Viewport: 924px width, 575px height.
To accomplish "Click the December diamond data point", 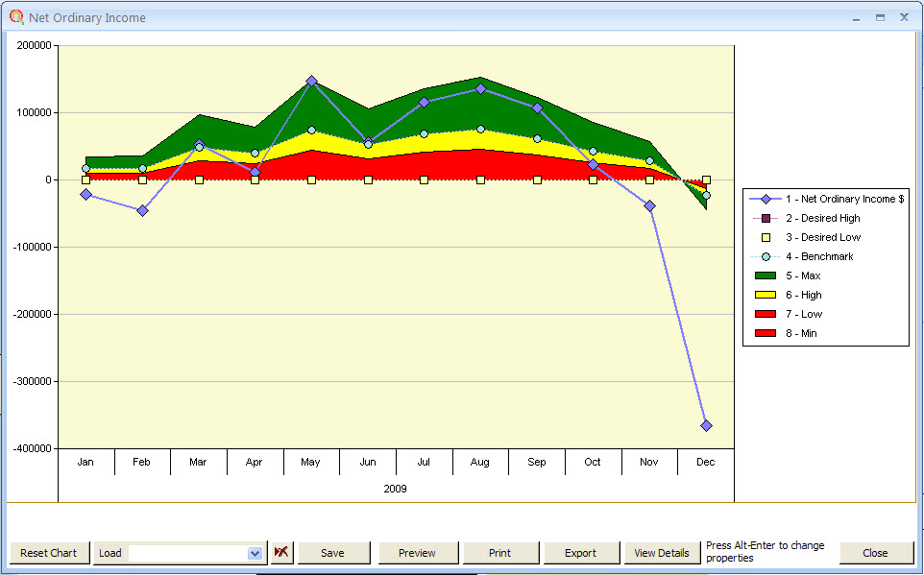I will pyautogui.click(x=706, y=423).
